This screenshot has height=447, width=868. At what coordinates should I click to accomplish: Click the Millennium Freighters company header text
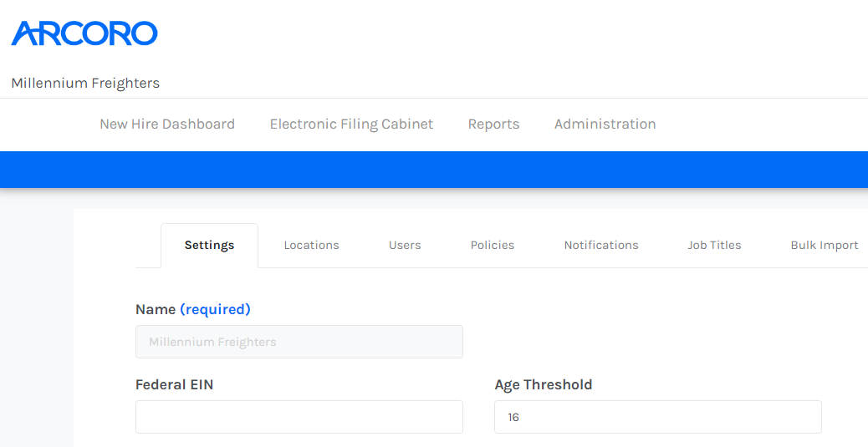click(x=85, y=83)
